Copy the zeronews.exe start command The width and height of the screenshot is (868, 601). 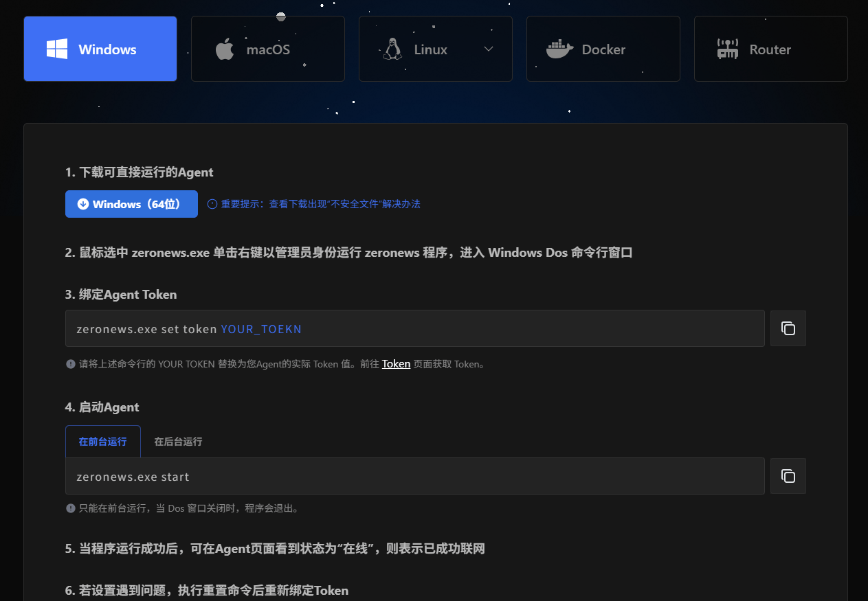[x=788, y=476]
